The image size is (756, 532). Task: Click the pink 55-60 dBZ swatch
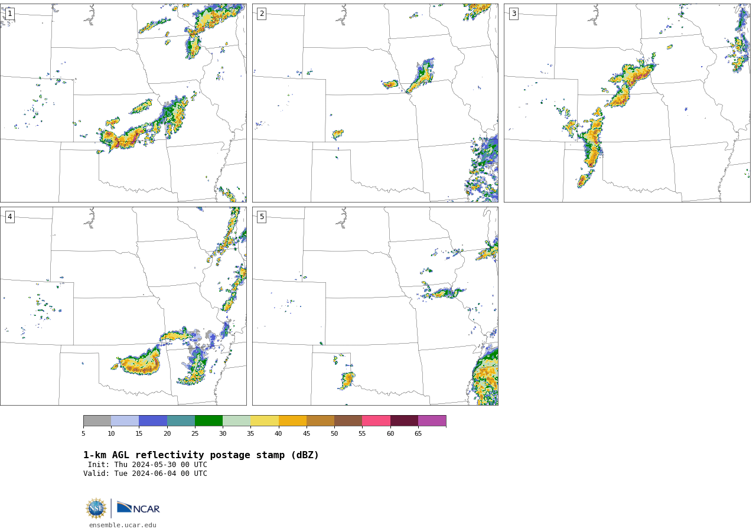click(x=376, y=420)
